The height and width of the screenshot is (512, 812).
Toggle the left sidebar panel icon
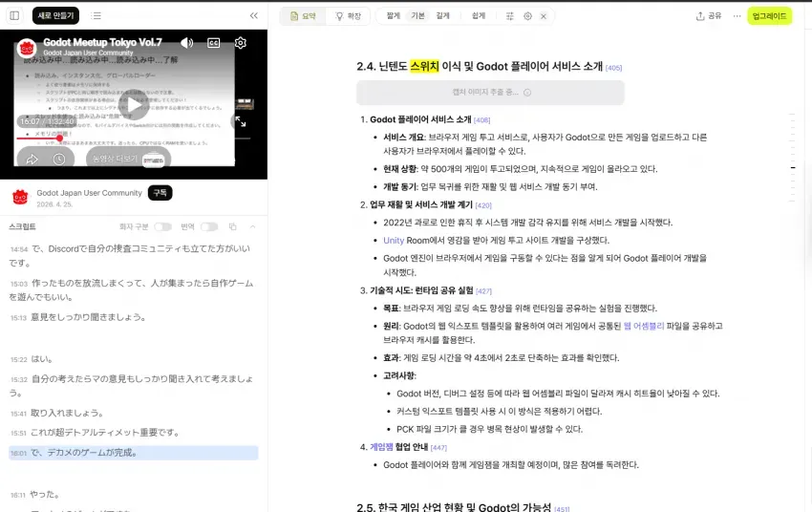(x=14, y=15)
